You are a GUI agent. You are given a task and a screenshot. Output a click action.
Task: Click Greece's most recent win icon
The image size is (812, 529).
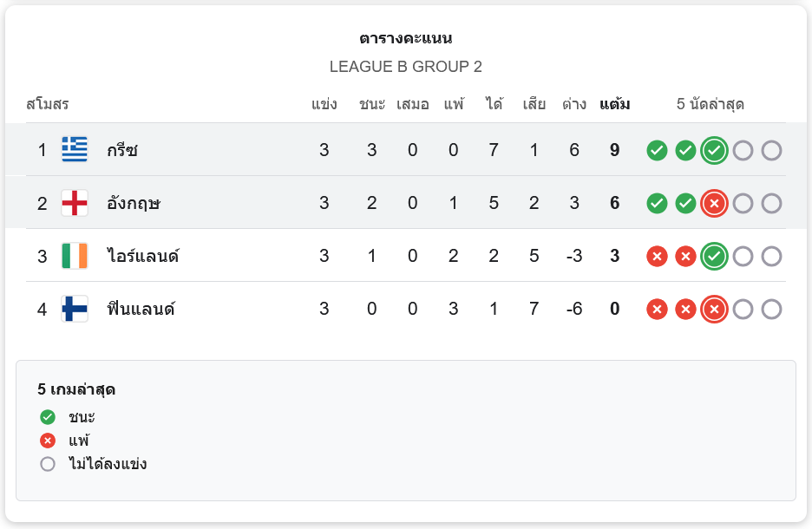point(714,150)
